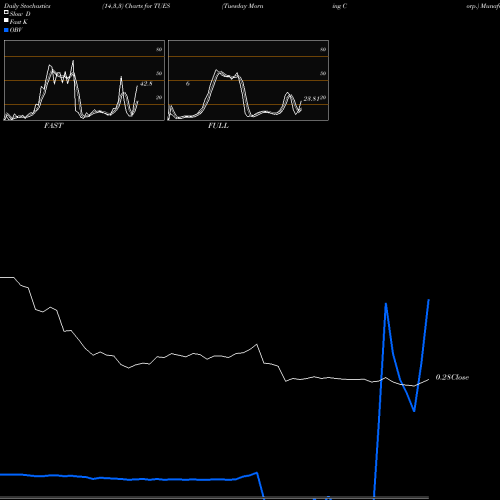Click the '(Tuesday Morn' title fragment

click(x=243, y=6)
